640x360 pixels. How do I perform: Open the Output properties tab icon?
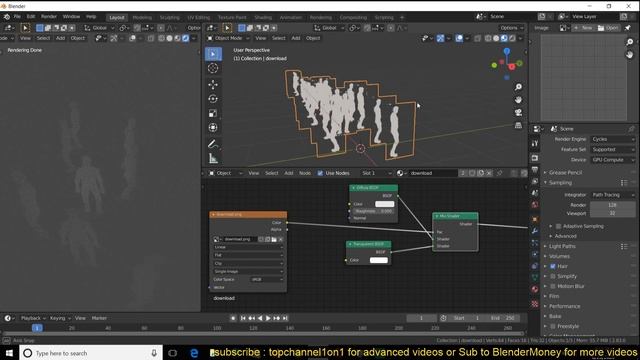pos(535,170)
